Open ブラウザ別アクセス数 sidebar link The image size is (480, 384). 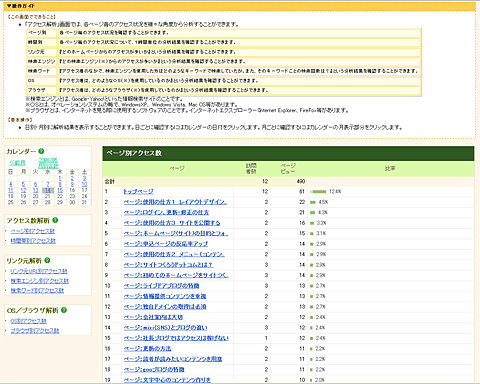point(35,330)
